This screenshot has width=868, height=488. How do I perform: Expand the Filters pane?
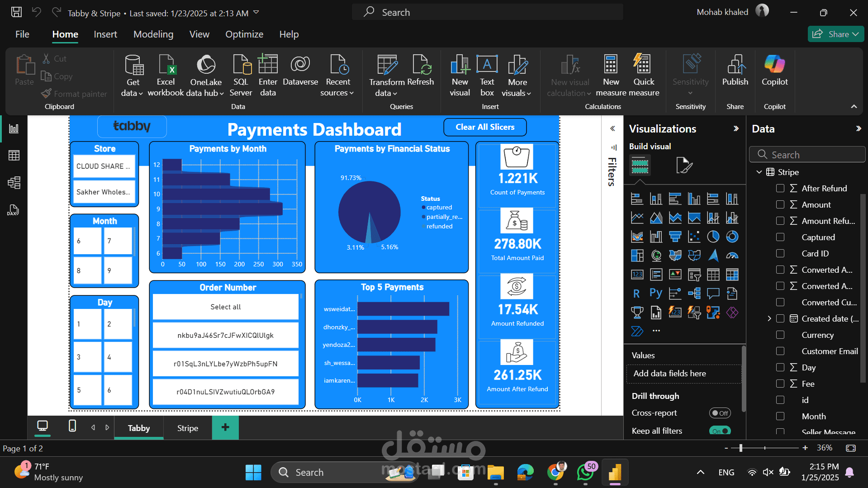pyautogui.click(x=612, y=128)
